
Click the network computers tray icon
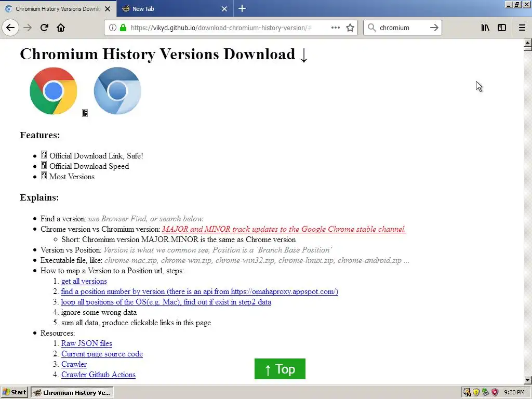[486, 392]
